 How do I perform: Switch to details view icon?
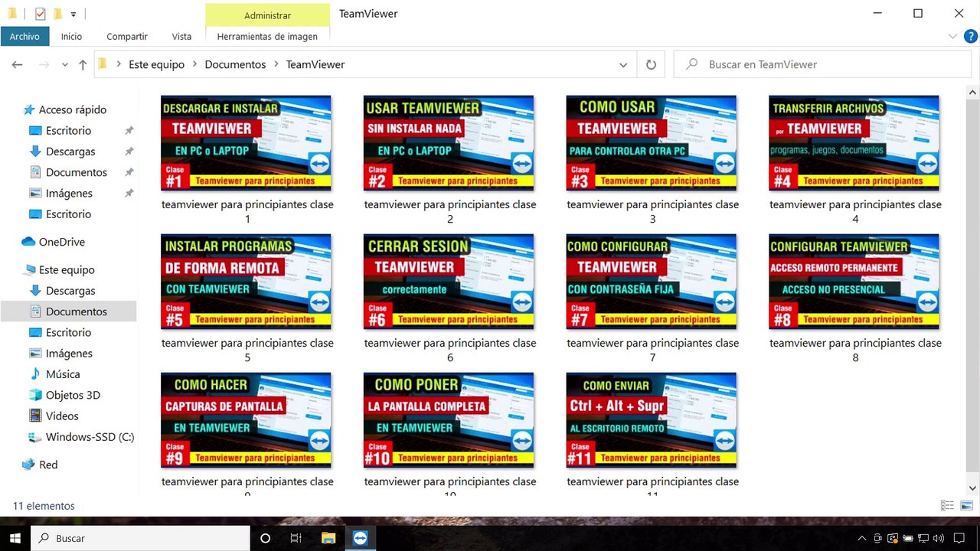click(x=947, y=506)
